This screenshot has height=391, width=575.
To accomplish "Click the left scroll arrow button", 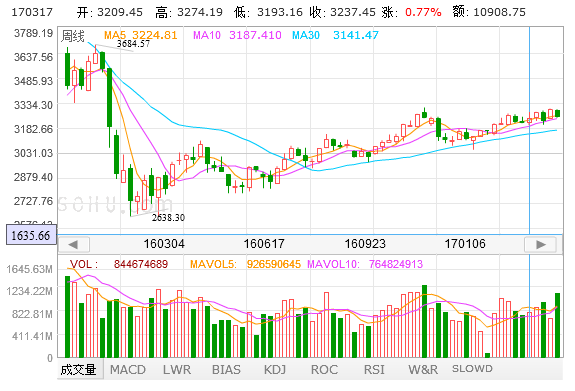I will click(74, 244).
